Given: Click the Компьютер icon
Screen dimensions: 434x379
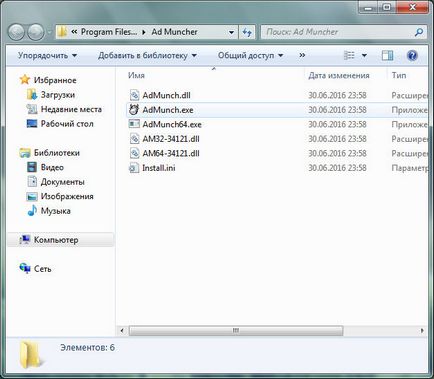Looking at the screenshot, I should point(25,240).
